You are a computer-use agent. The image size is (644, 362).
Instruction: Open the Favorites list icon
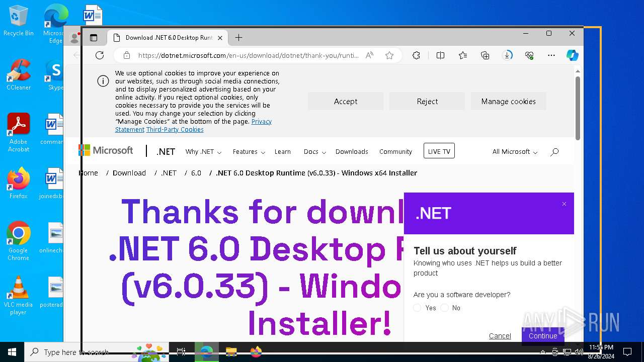coord(463,55)
